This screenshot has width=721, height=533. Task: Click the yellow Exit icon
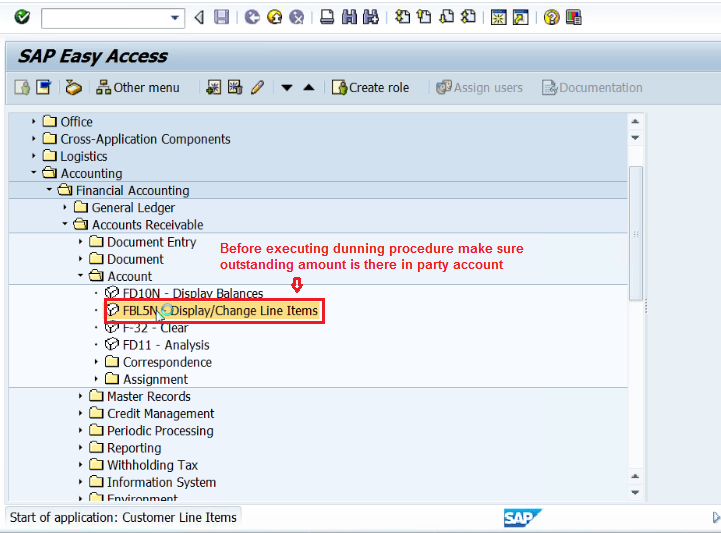(x=275, y=17)
